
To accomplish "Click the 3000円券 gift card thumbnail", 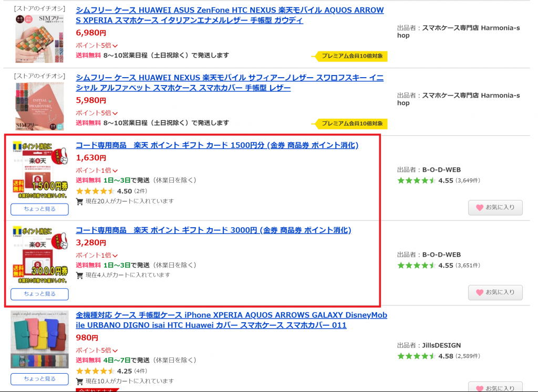I will tap(39, 255).
